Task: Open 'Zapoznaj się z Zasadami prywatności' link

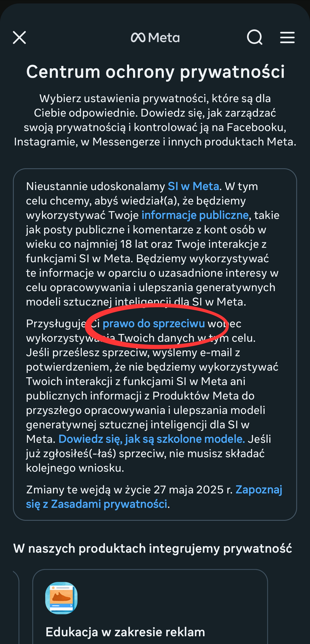Action: [154, 497]
